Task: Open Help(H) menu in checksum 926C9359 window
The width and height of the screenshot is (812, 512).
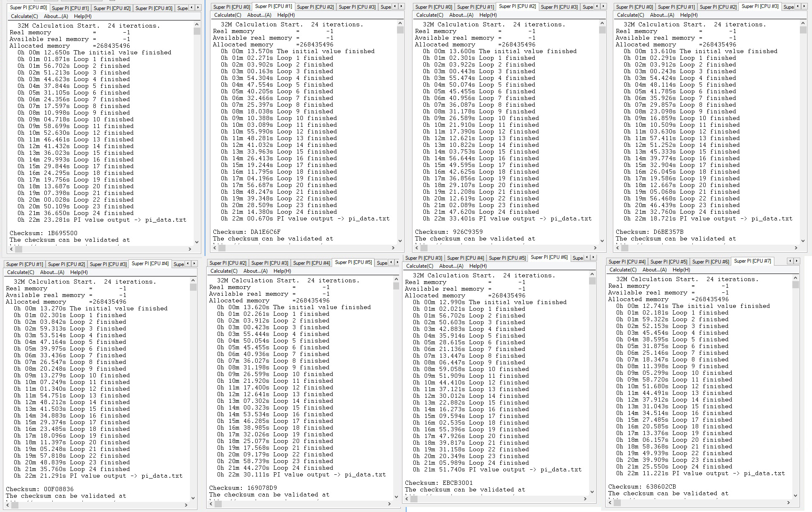Action: point(488,15)
